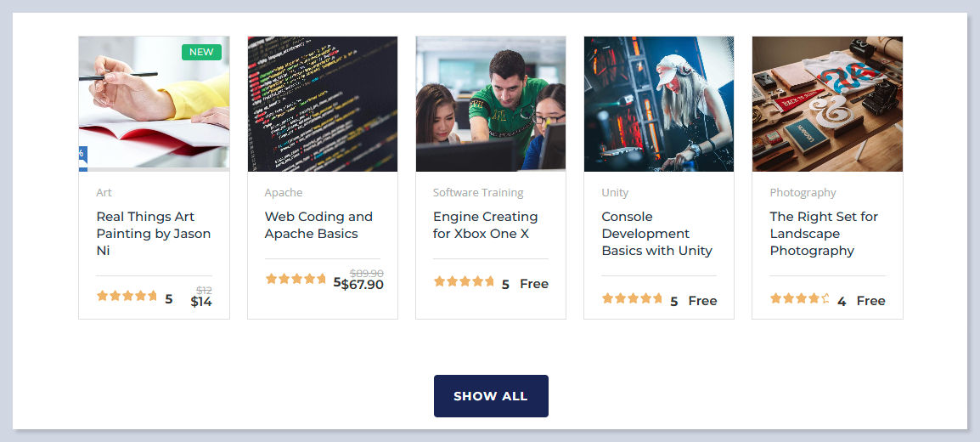The height and width of the screenshot is (442, 980).
Task: Click the star rating on Apache course
Action: [x=296, y=280]
